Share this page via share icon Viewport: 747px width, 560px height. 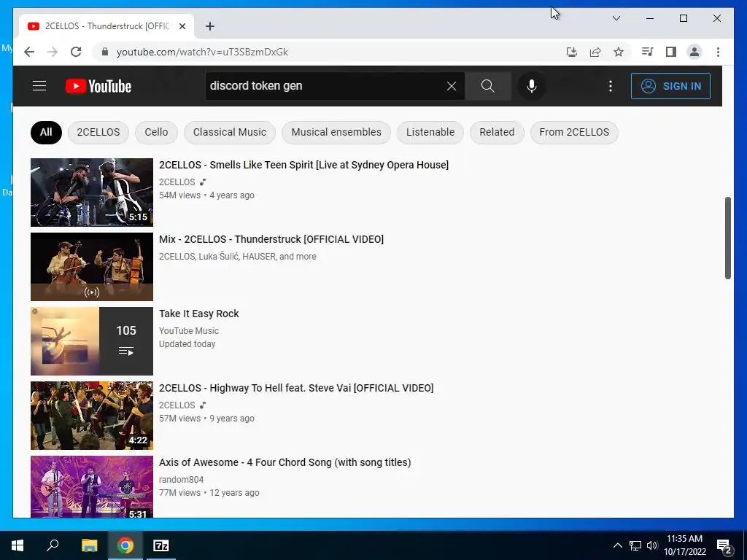[x=595, y=52]
